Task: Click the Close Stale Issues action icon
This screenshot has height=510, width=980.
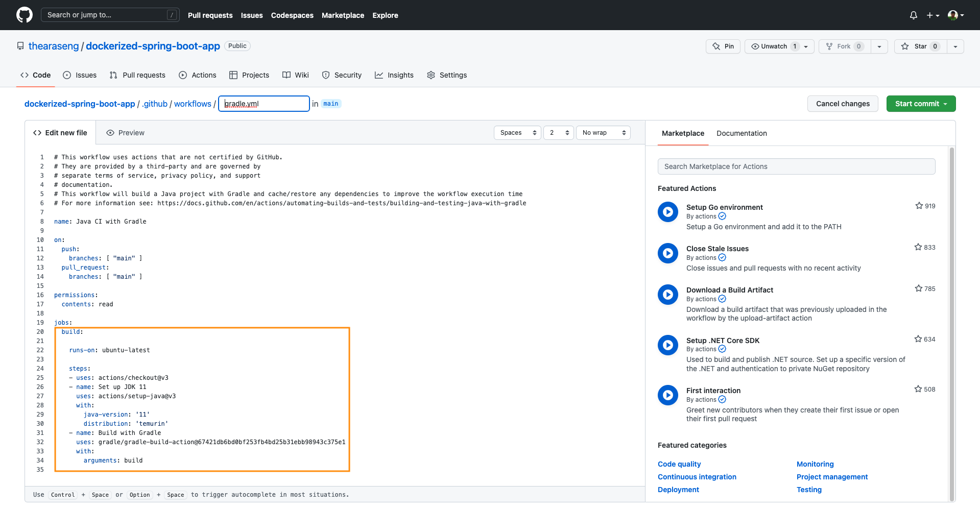Action: (x=668, y=253)
